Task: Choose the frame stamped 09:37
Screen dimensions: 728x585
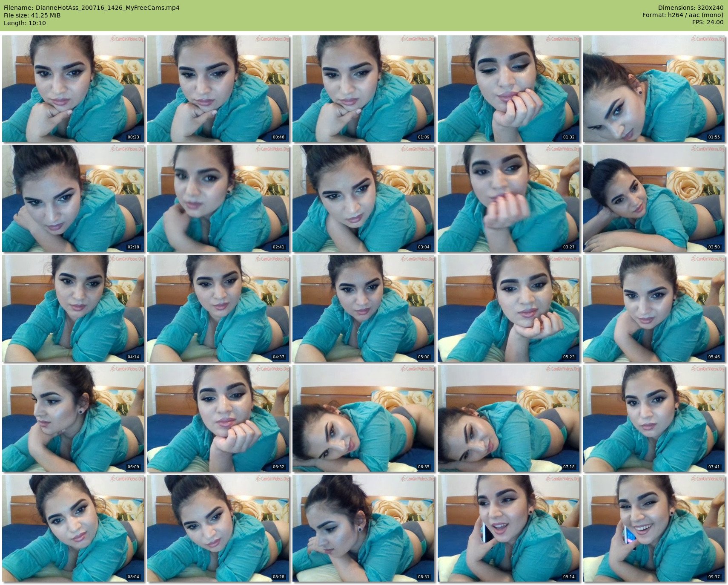Action: click(654, 528)
